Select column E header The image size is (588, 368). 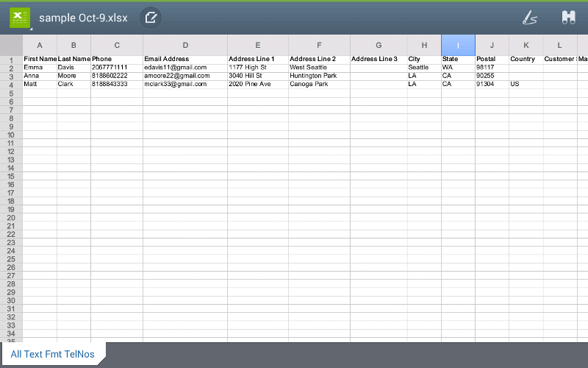258,45
